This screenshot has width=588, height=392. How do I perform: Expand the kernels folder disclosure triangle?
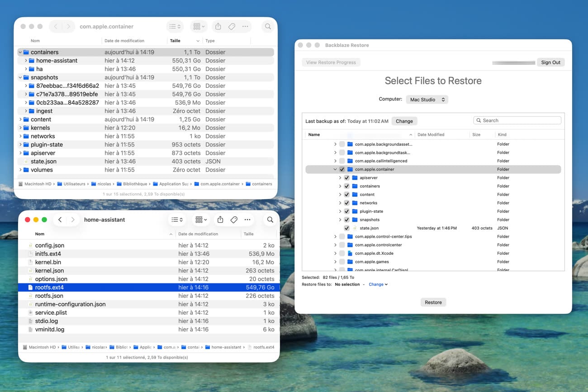pos(20,128)
